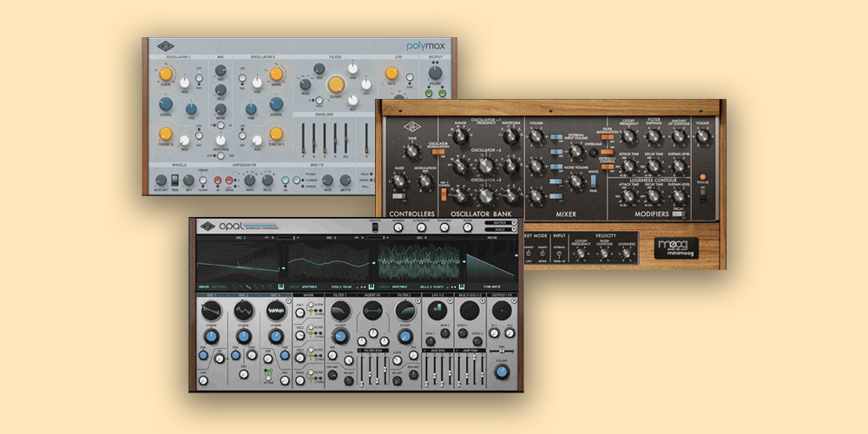Toggle the Opal Vibrato switch

375,227
